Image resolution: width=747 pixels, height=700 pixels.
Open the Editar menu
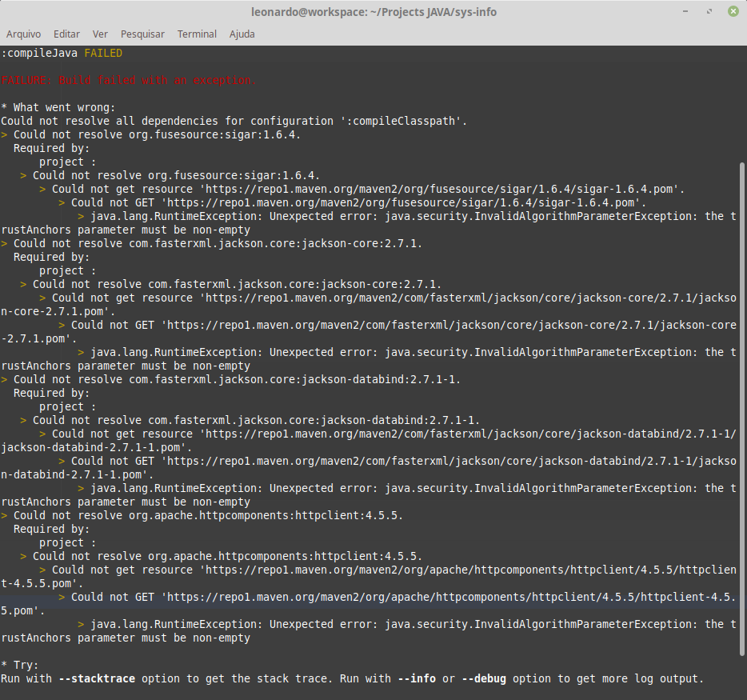(66, 34)
